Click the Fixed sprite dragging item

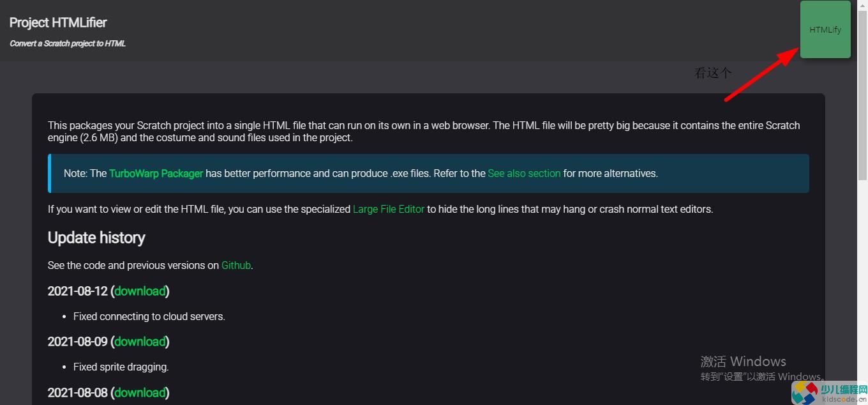121,367
